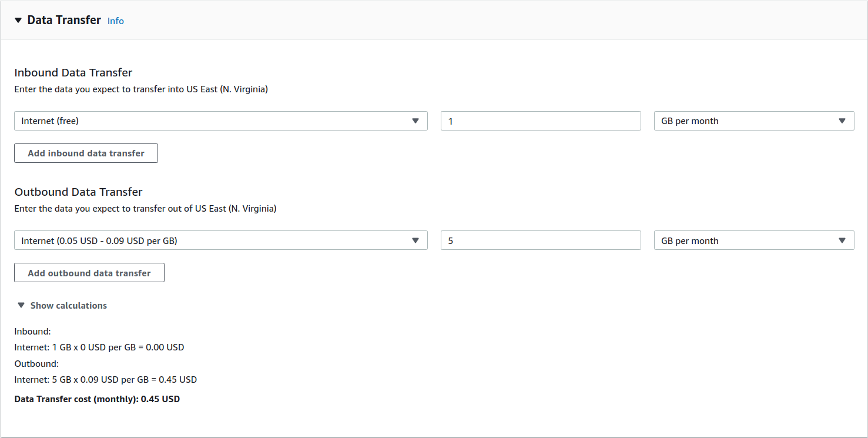Open the inbound GB per month unit dropdown

point(746,121)
